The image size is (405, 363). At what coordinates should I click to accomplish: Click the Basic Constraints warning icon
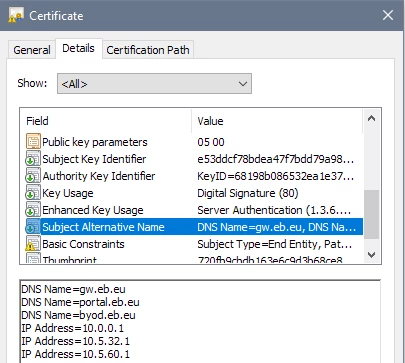33,244
